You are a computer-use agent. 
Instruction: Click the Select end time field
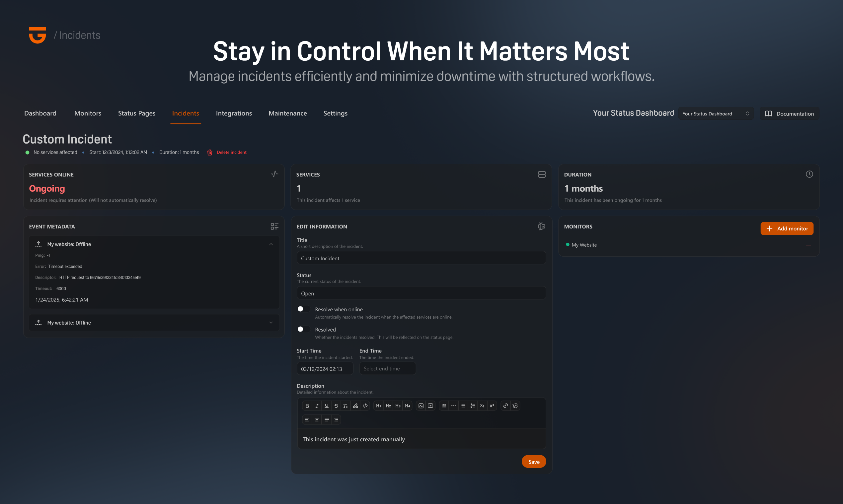click(x=387, y=368)
